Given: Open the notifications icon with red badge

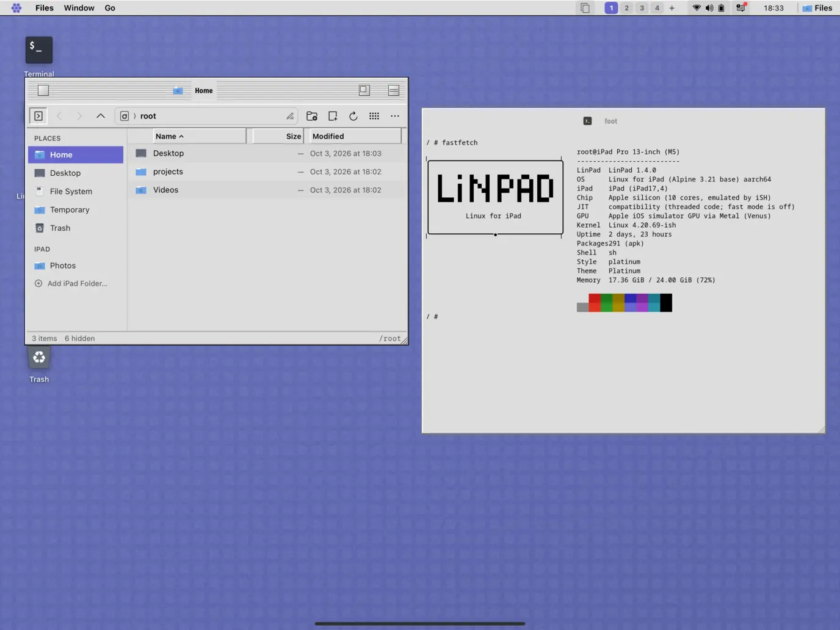Looking at the screenshot, I should (x=741, y=7).
